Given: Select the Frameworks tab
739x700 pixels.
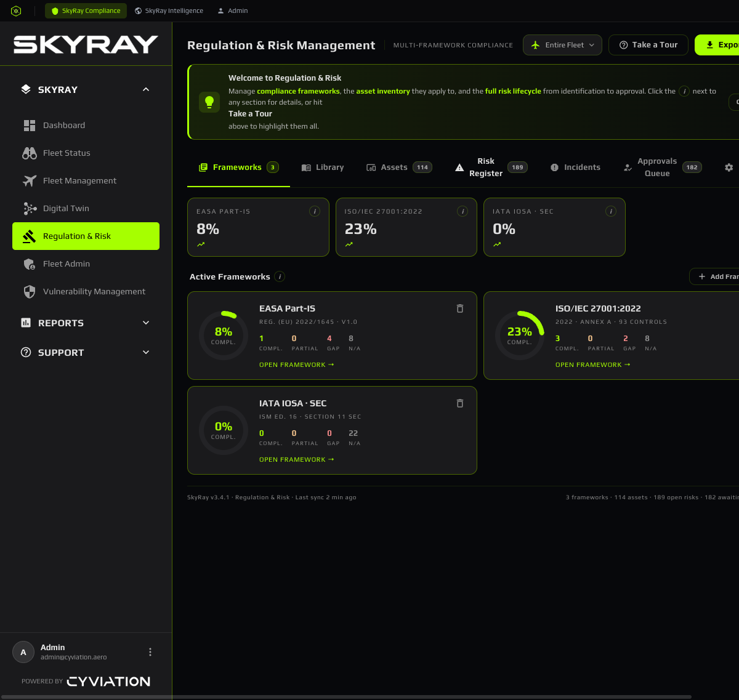Looking at the screenshot, I should click(238, 167).
